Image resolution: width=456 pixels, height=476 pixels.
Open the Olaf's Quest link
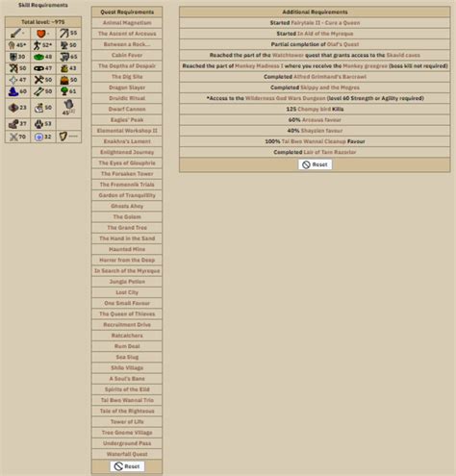click(x=342, y=44)
